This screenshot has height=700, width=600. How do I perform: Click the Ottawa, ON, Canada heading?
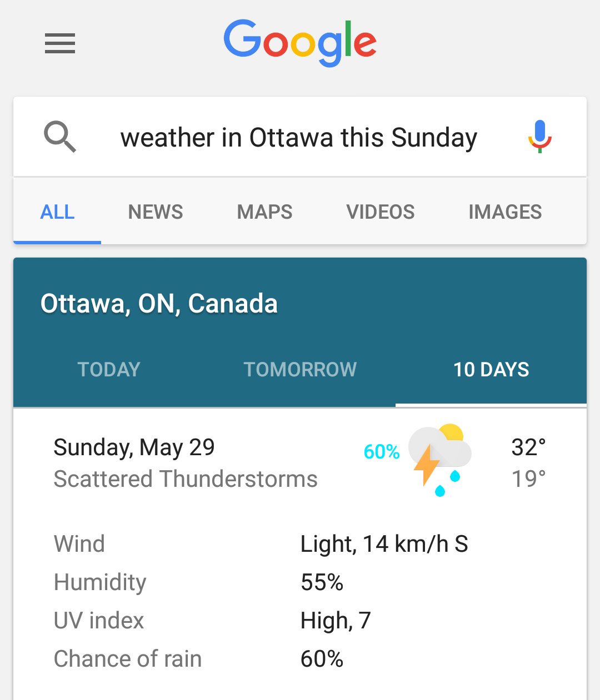pyautogui.click(x=159, y=304)
